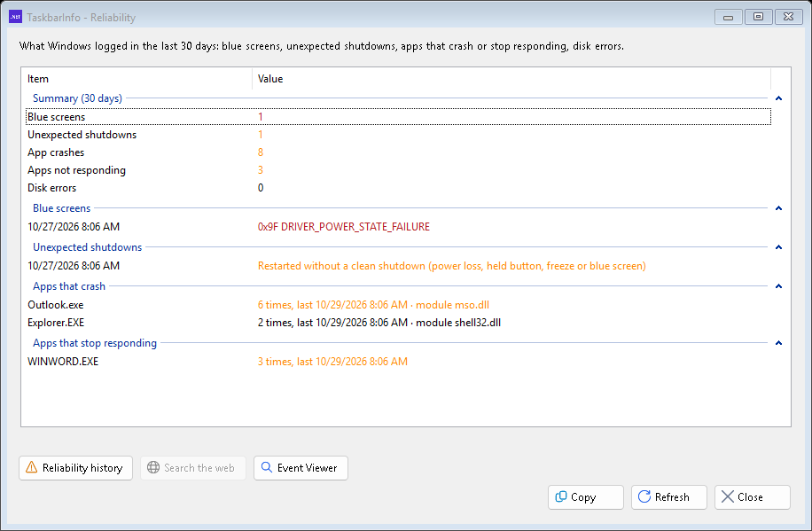Click the '3 times, last 10/29/2026' value
This screenshot has height=531, width=812.
(x=332, y=362)
